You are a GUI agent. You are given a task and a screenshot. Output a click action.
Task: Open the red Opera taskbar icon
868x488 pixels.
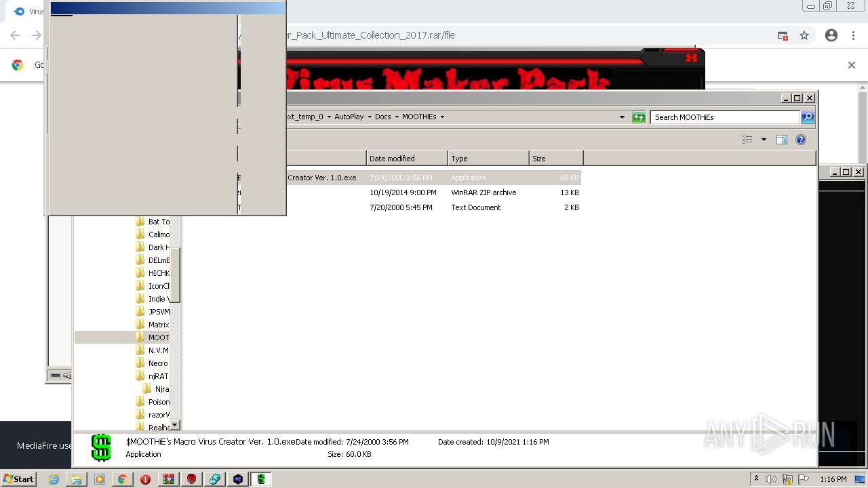pyautogui.click(x=145, y=479)
